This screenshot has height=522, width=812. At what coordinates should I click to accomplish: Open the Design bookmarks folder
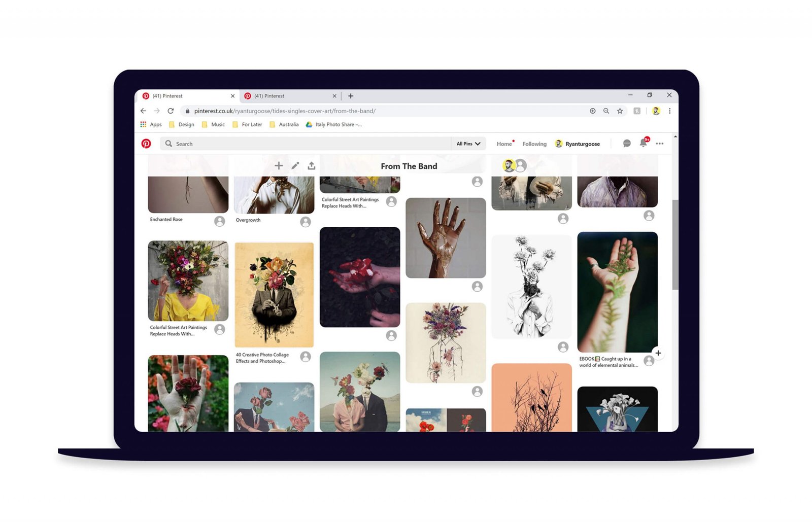point(182,124)
